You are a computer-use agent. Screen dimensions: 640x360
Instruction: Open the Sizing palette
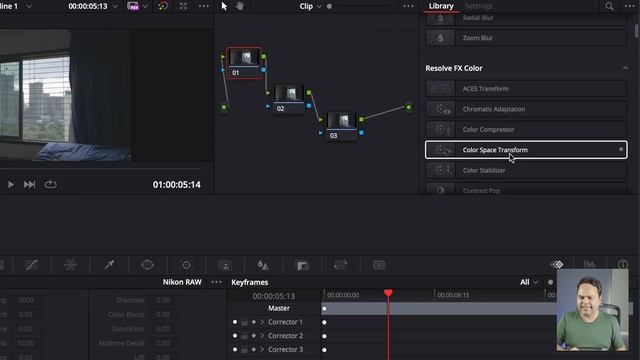pos(340,265)
